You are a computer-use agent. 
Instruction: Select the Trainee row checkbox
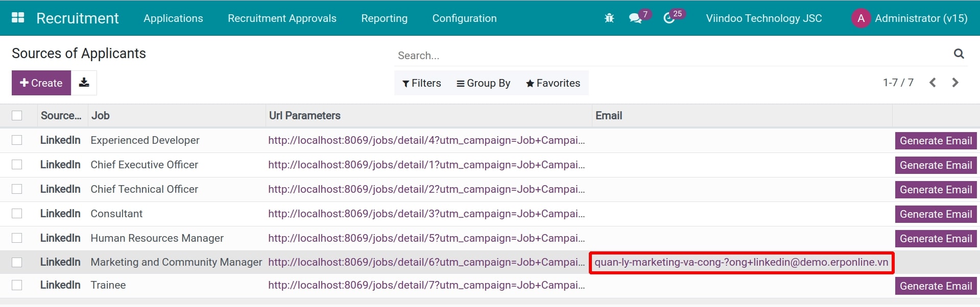coord(17,285)
